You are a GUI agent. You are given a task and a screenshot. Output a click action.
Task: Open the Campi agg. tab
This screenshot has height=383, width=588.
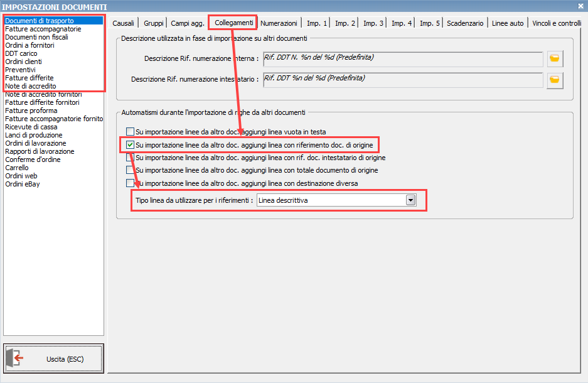188,23
